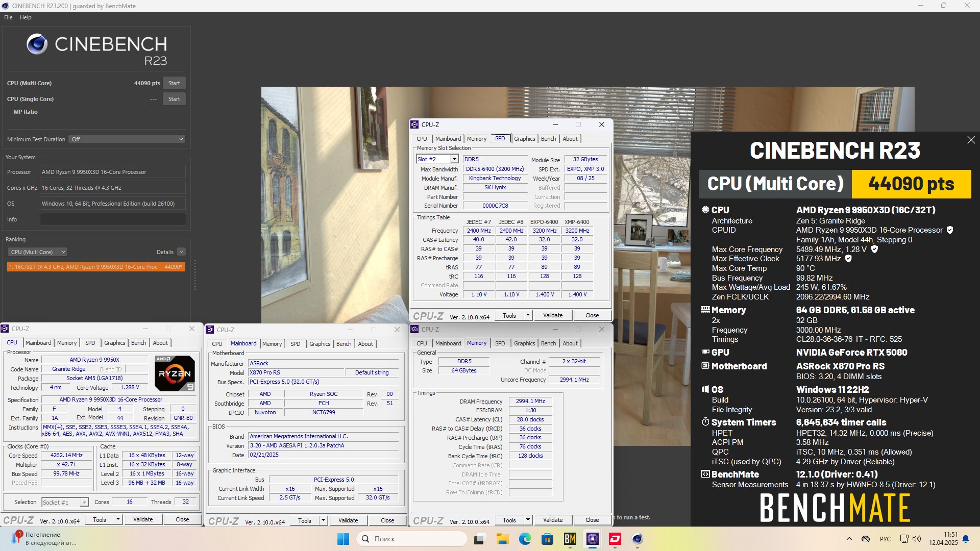Close the BenchMate result overlay
The image size is (980, 551).
click(971, 140)
